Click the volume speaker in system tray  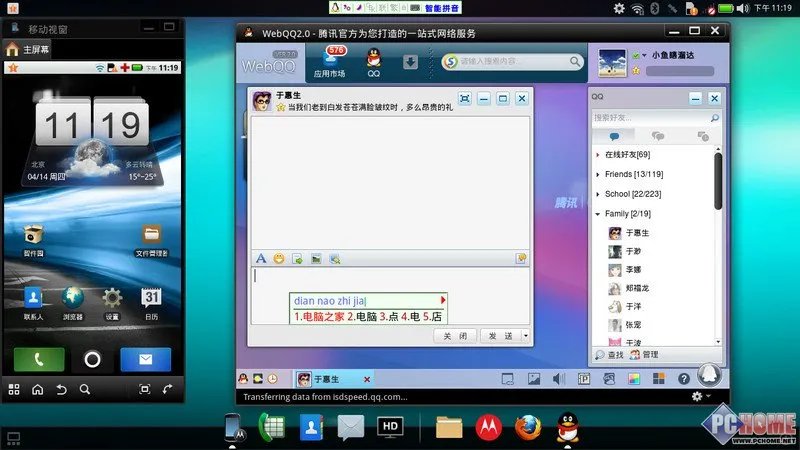click(x=743, y=8)
